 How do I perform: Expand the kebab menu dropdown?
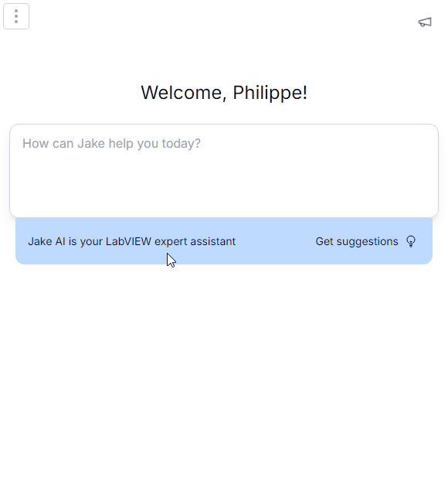pyautogui.click(x=16, y=16)
